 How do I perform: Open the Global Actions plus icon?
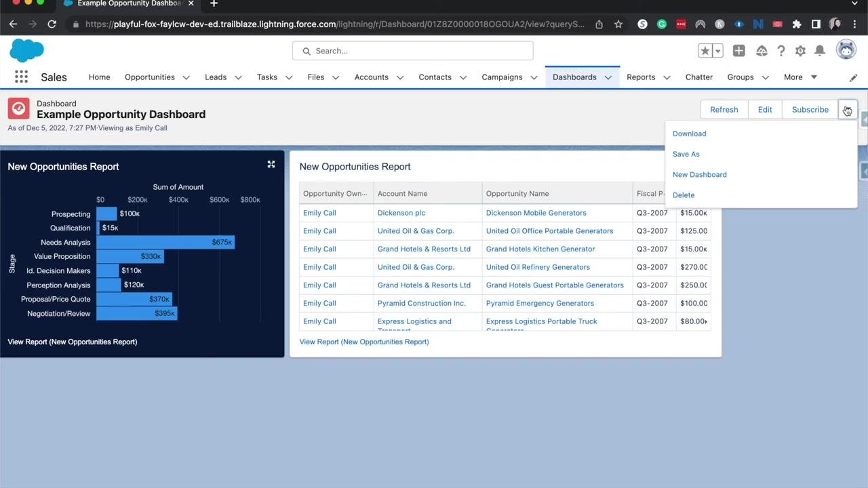(738, 51)
